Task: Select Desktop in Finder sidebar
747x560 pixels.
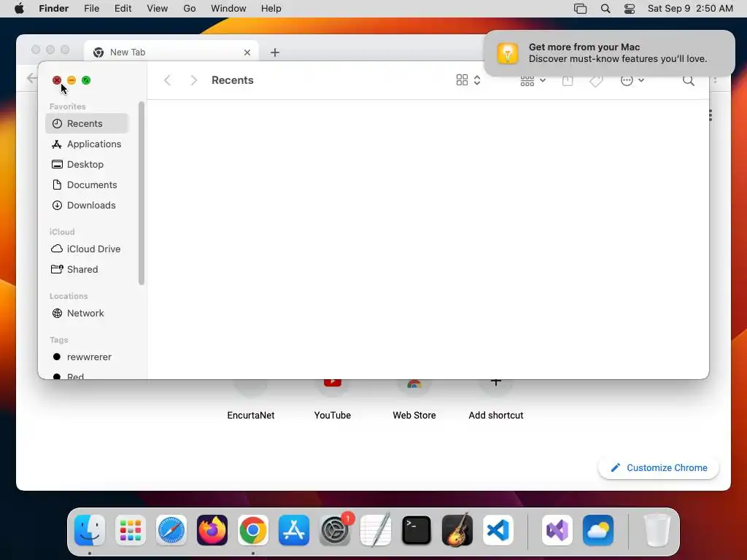Action: (x=88, y=164)
